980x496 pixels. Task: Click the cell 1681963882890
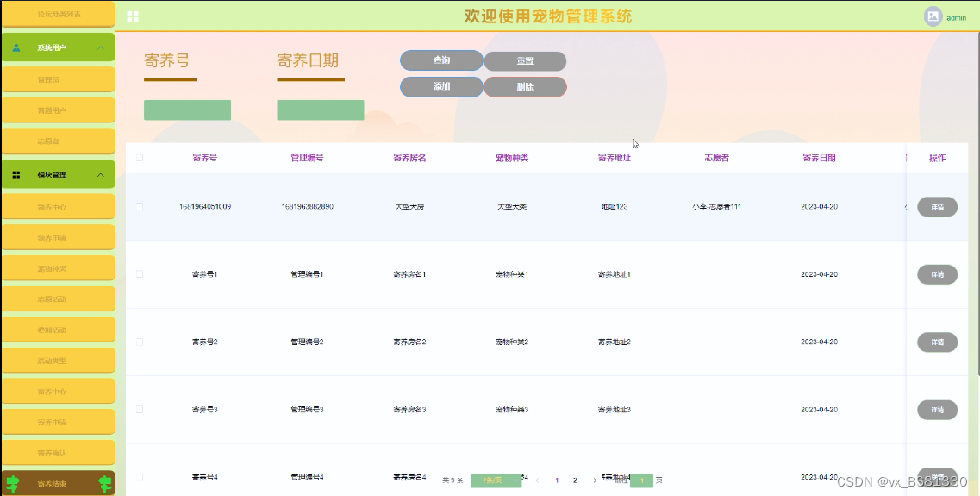(307, 206)
